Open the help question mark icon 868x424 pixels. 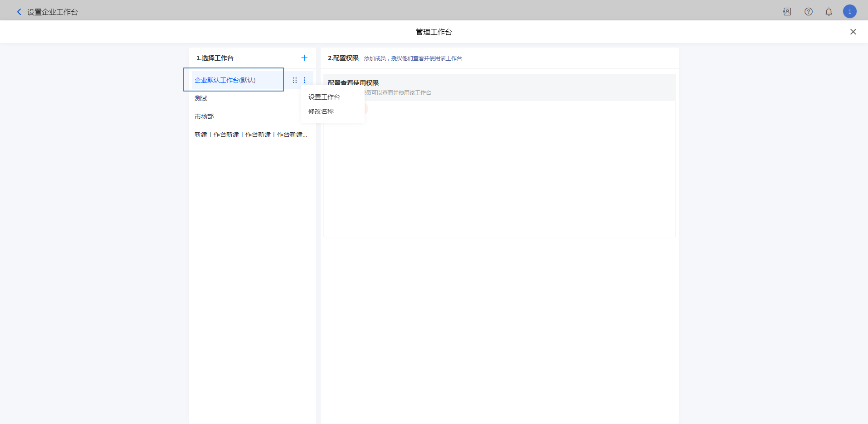click(808, 12)
